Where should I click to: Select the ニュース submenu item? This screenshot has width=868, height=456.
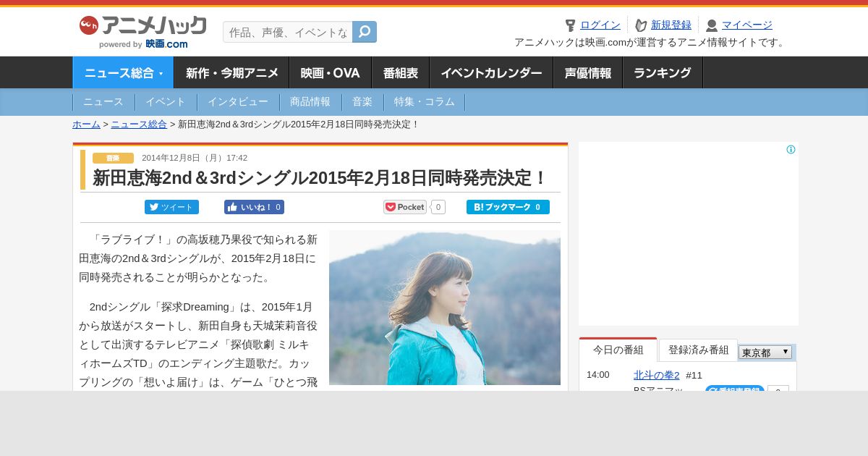coord(103,102)
